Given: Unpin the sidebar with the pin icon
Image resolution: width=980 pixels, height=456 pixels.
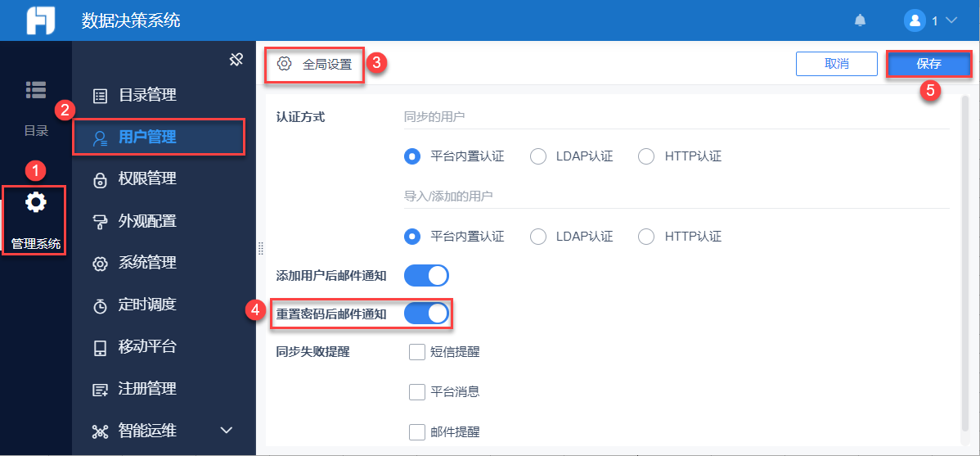Looking at the screenshot, I should pos(236,60).
